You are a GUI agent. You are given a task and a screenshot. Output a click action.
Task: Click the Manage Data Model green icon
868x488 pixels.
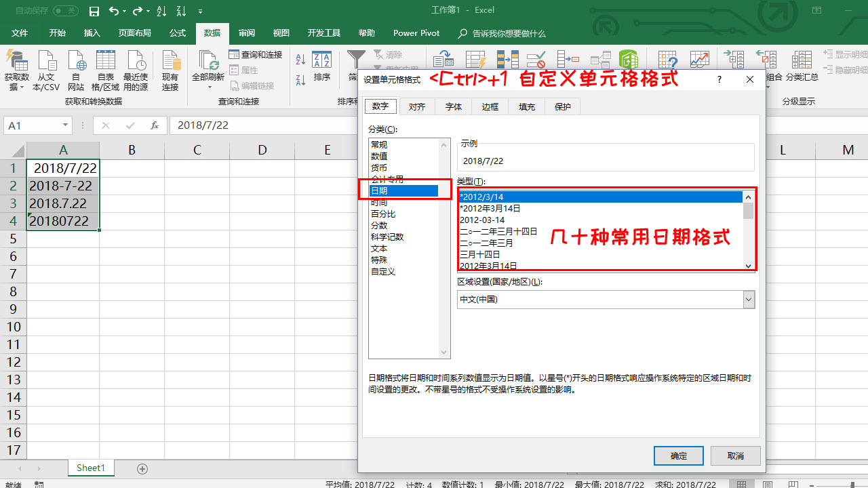coord(628,60)
